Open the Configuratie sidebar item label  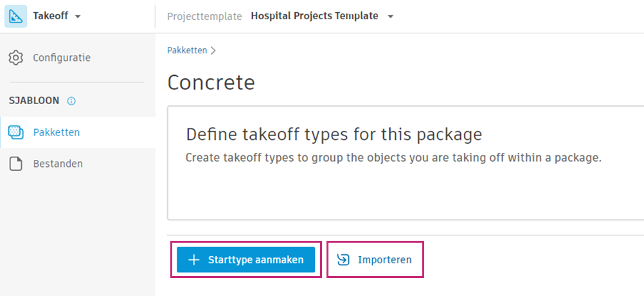[62, 58]
